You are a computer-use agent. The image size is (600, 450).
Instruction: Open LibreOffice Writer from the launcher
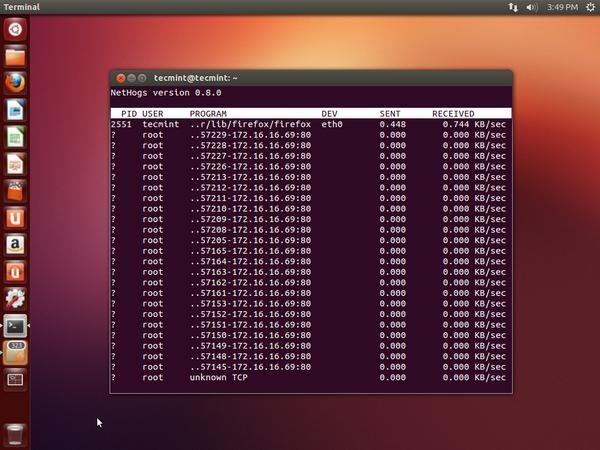pyautogui.click(x=15, y=110)
